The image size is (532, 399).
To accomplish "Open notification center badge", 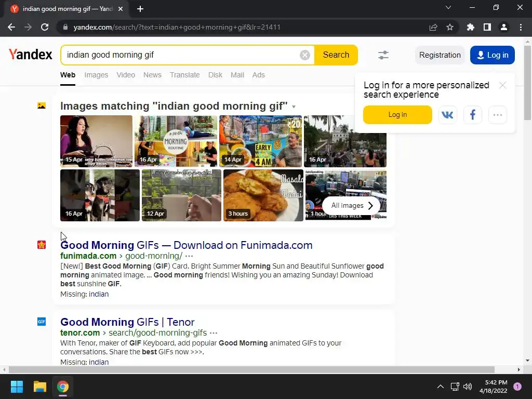I will [517, 386].
